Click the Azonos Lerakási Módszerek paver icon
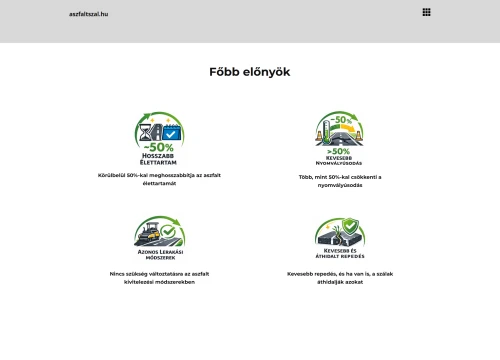Viewport: 500px width, 360px height. [x=160, y=238]
